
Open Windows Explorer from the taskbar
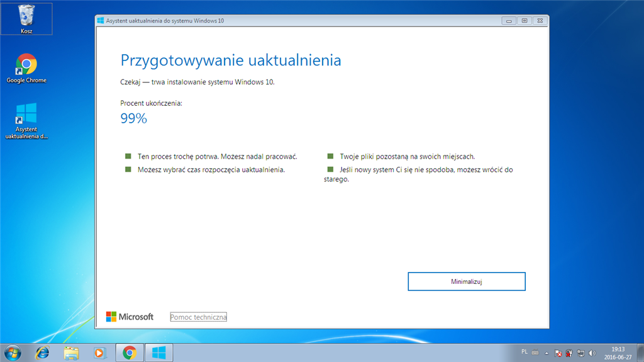point(71,353)
